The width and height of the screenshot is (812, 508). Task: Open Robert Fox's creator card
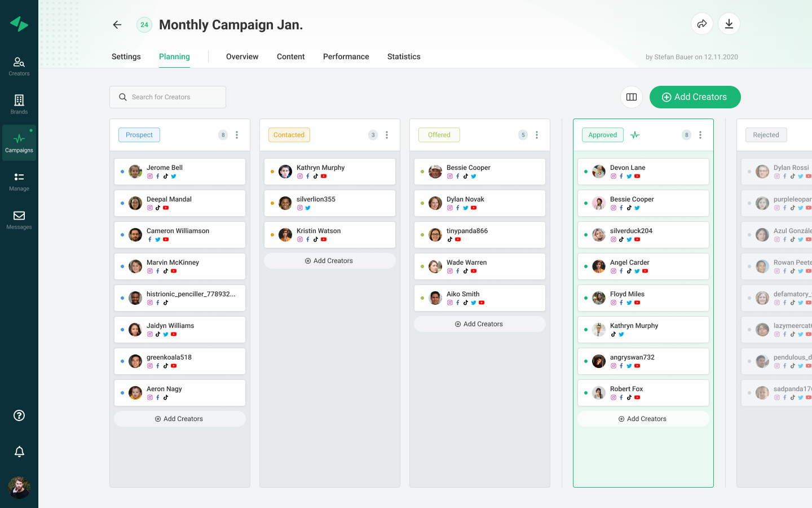click(643, 393)
